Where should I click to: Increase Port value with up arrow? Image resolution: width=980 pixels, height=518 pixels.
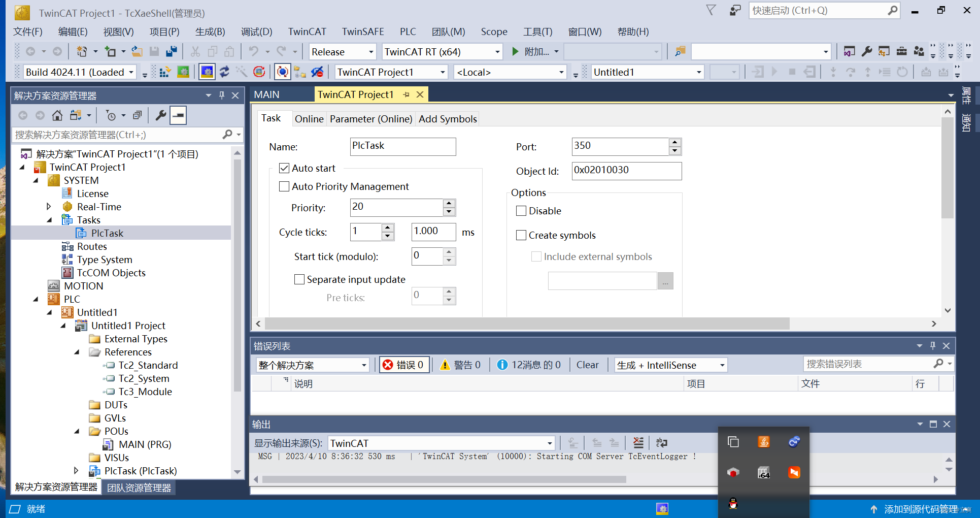click(x=674, y=142)
